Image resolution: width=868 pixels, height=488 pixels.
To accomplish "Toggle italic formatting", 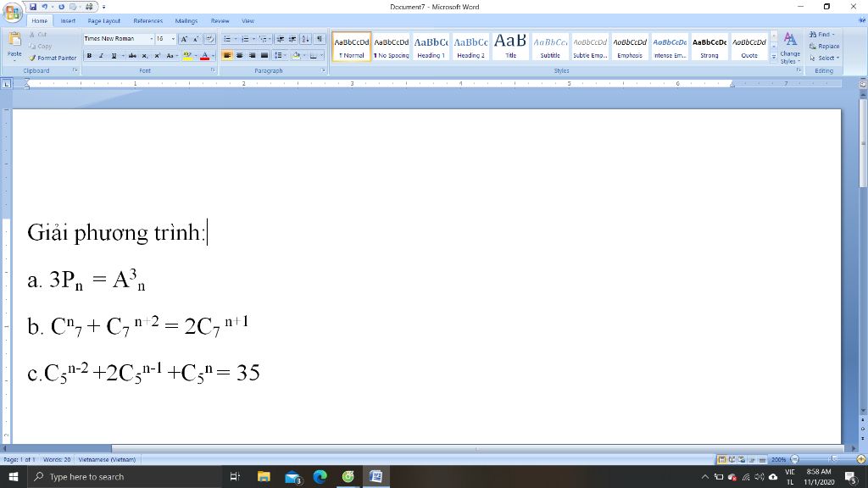I will [x=101, y=55].
